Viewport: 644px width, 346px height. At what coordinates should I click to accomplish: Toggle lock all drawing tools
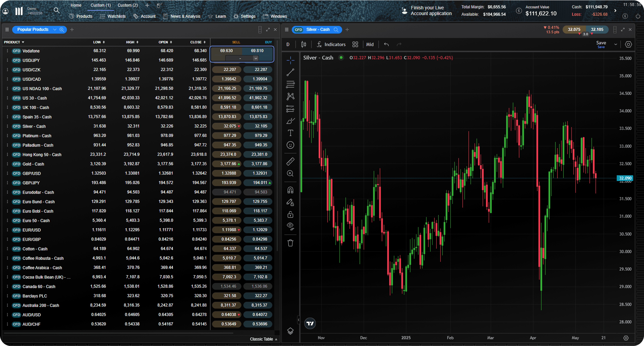pyautogui.click(x=290, y=214)
